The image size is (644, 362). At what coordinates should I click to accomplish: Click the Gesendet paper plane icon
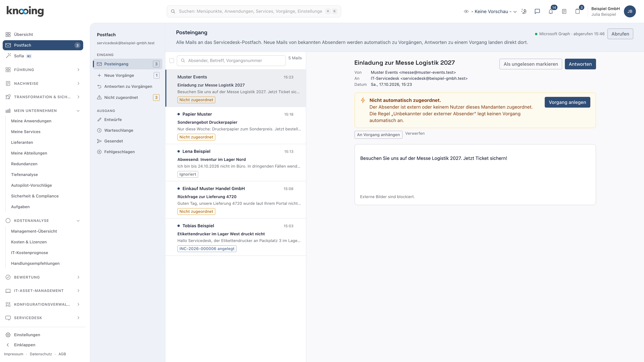99,141
